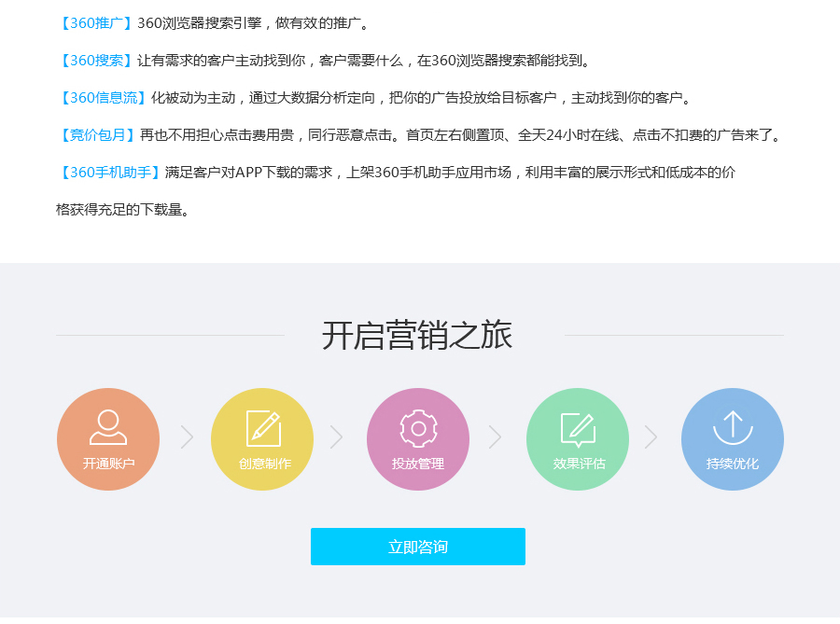Click the arrow between 开通账户 and 创意制作

pyautogui.click(x=187, y=437)
